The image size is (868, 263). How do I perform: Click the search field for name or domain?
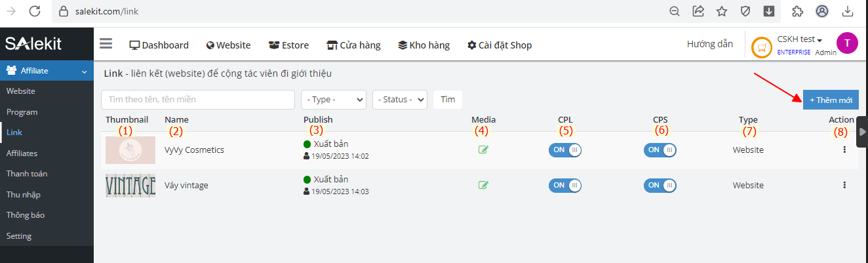197,100
